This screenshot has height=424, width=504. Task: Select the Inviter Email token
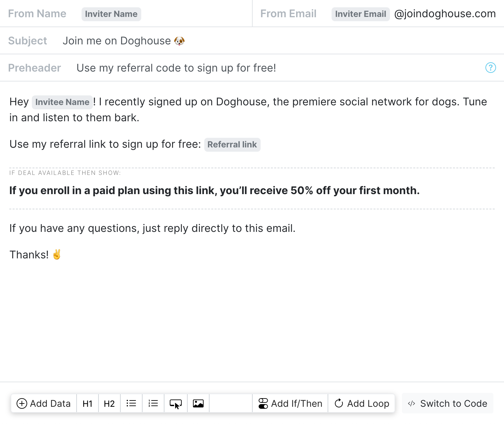pos(360,14)
